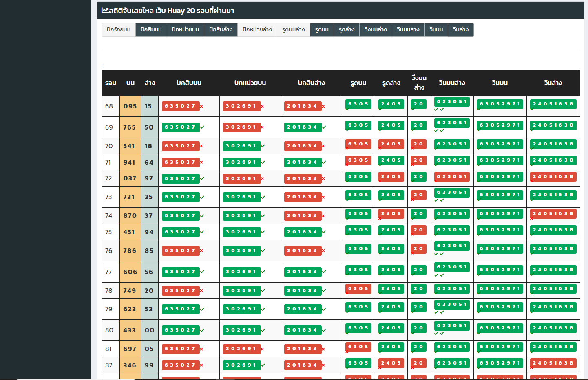Click green 302691 badge in round 70
Screen dimensions: 588x380
pos(242,146)
